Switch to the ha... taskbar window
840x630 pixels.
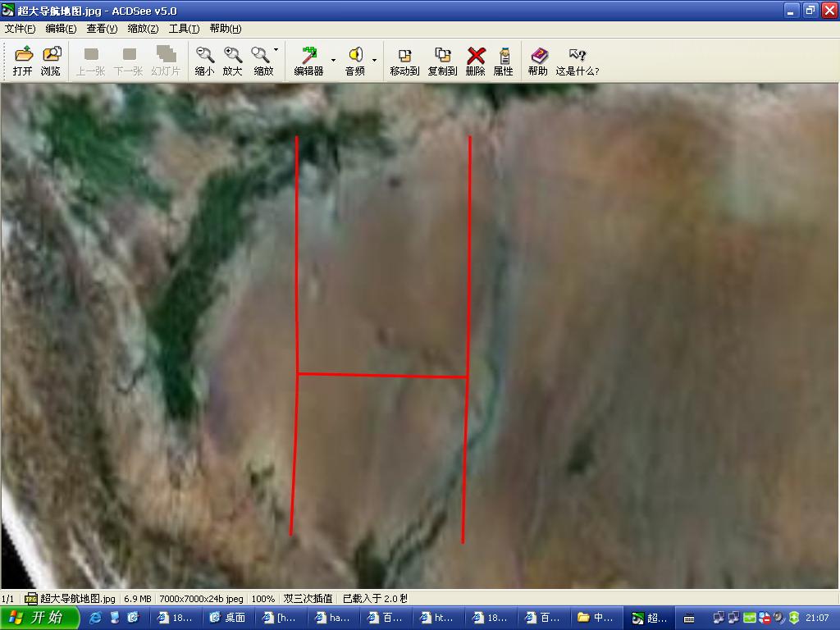[x=333, y=618]
